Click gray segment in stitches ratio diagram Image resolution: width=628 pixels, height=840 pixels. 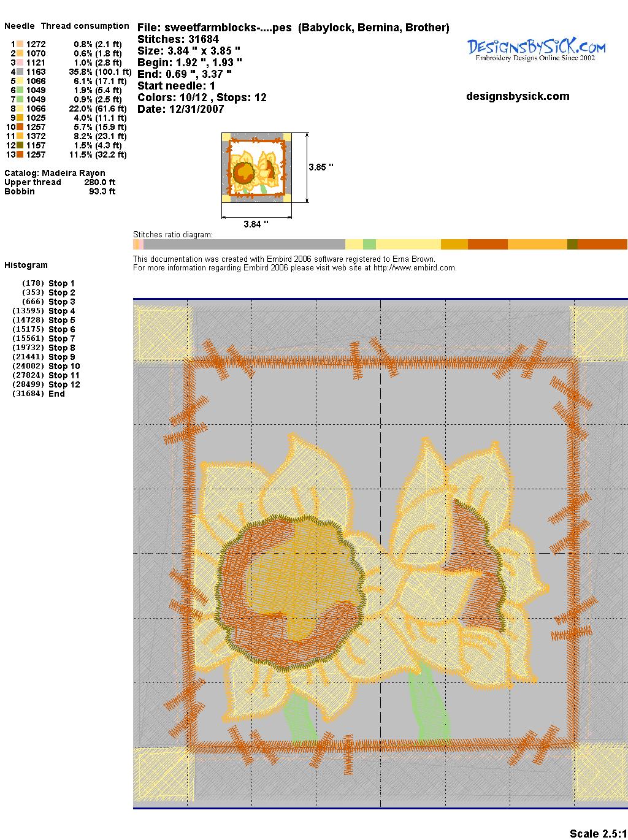coord(245,244)
